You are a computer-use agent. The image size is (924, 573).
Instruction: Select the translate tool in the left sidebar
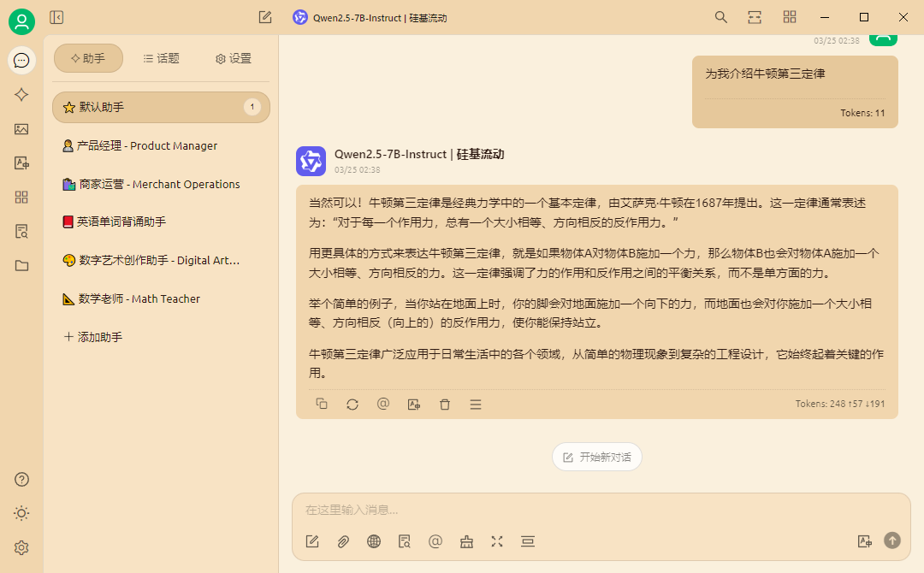pyautogui.click(x=21, y=162)
